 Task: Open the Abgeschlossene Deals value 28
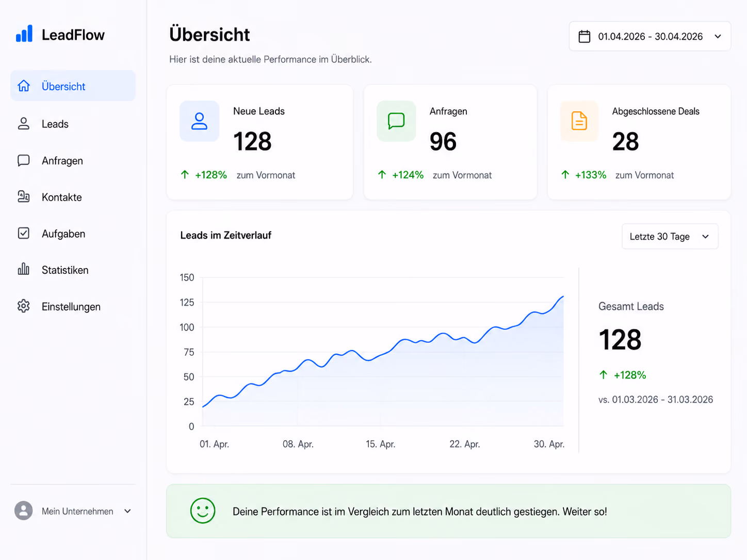click(625, 141)
